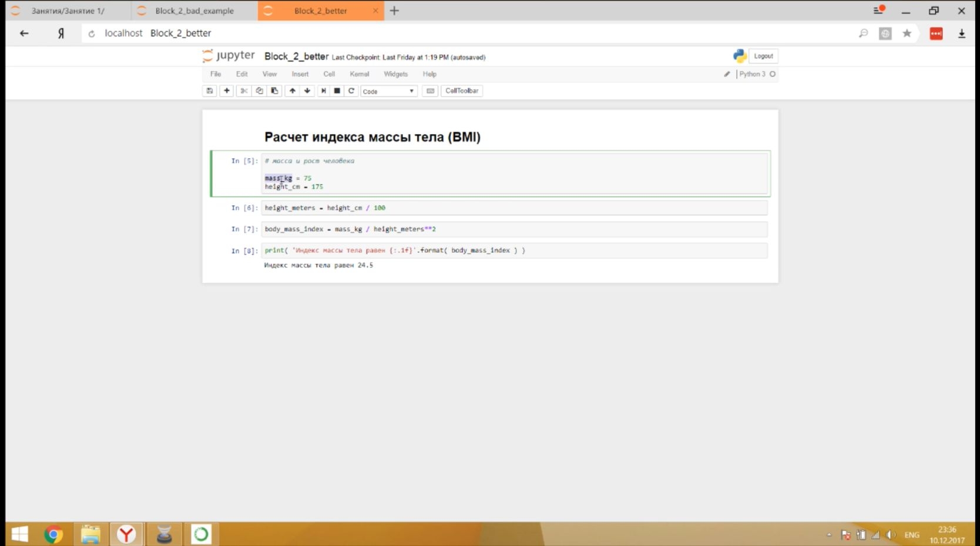This screenshot has height=546, width=980.
Task: Open the red password manager extension icon
Action: click(x=936, y=34)
